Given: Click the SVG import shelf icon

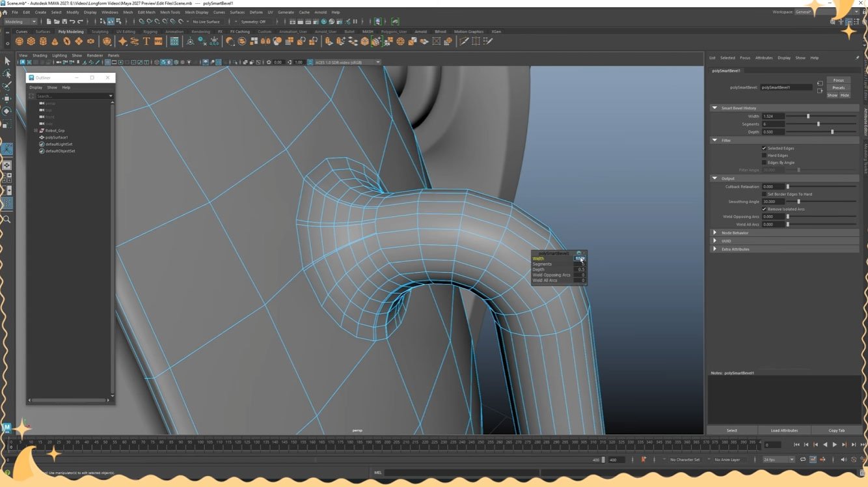Looking at the screenshot, I should point(158,41).
